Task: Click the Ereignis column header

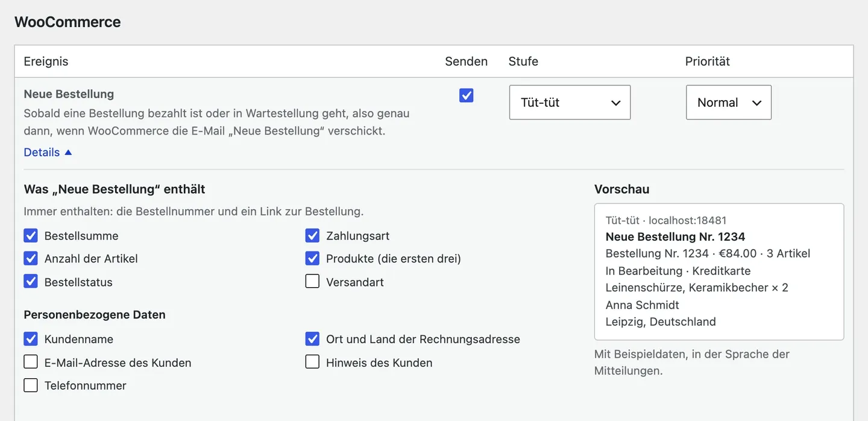Action: click(46, 62)
